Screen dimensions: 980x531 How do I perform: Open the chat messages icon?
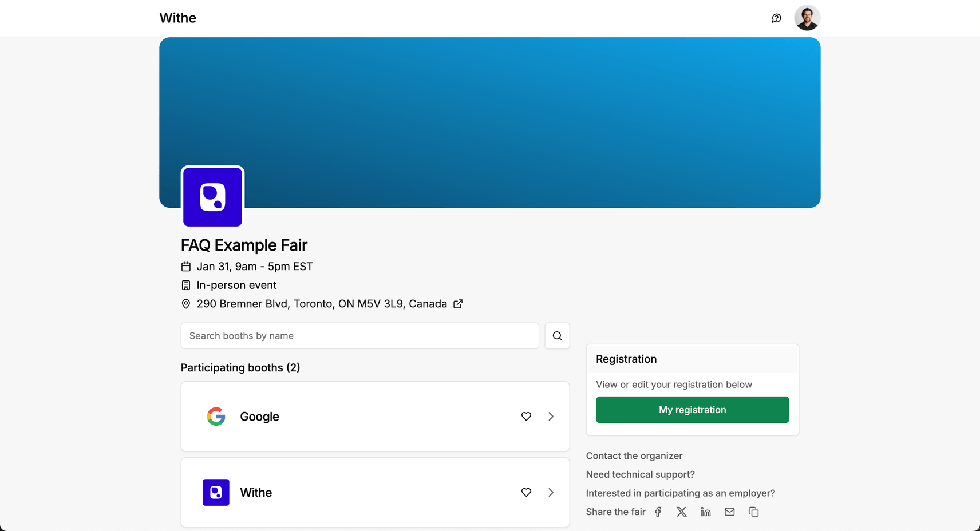click(776, 18)
